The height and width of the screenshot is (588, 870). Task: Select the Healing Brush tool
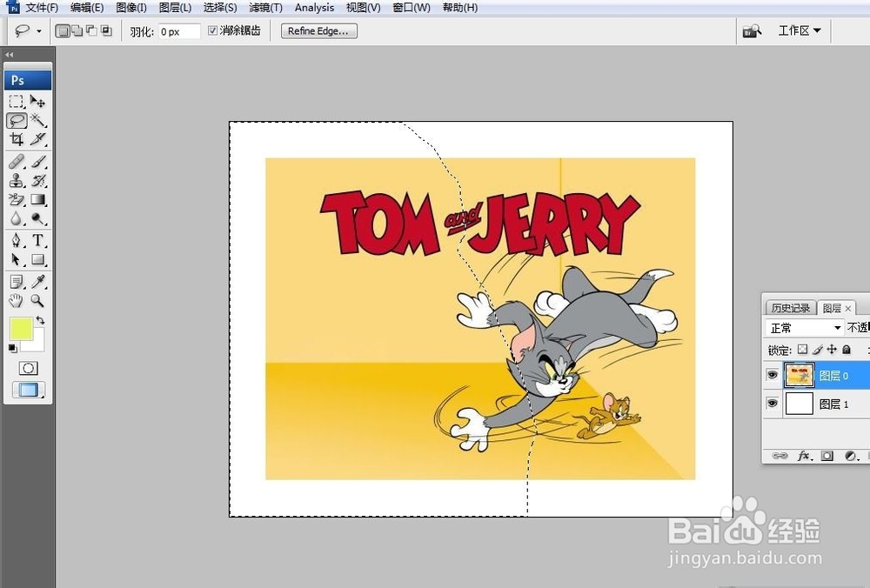[17, 162]
